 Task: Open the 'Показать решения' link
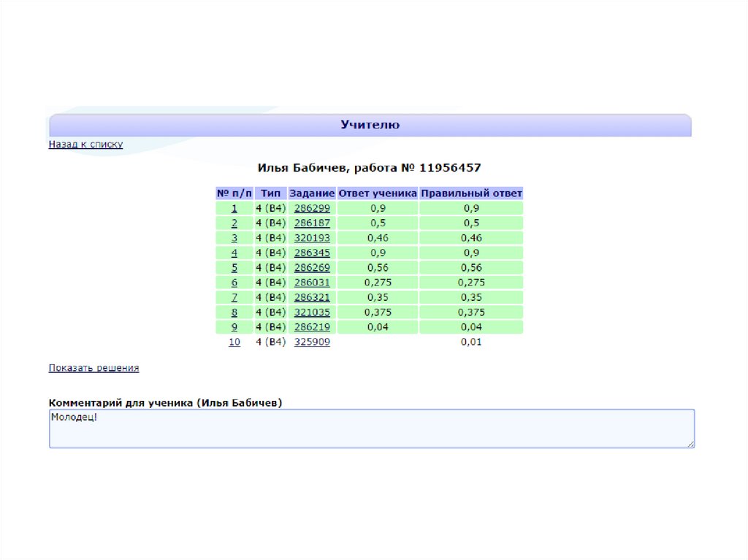click(93, 368)
